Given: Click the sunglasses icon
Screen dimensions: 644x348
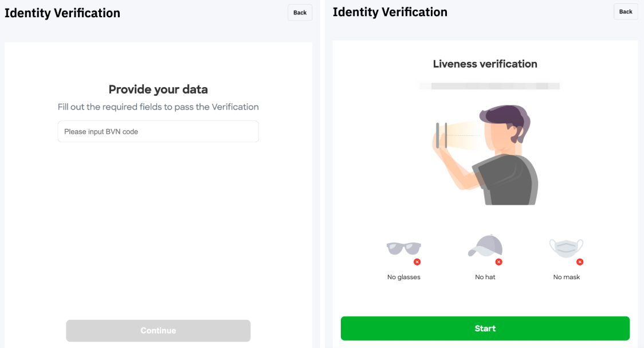Looking at the screenshot, I should coord(403,248).
